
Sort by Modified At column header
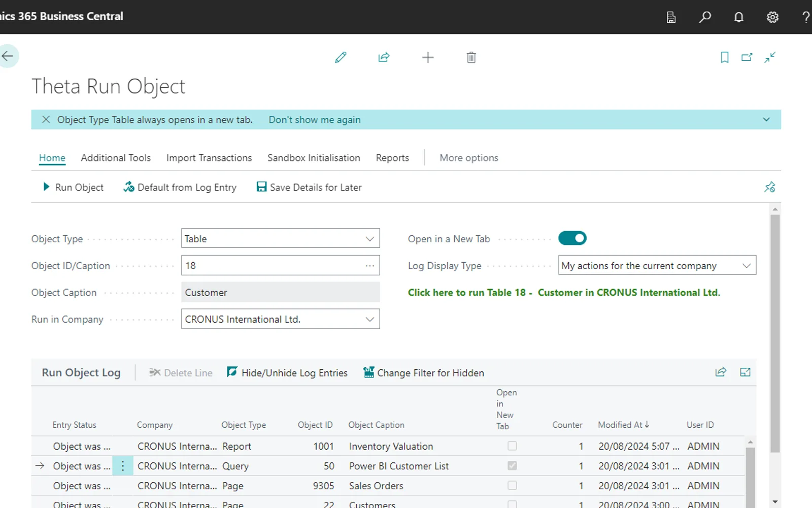[623, 425]
